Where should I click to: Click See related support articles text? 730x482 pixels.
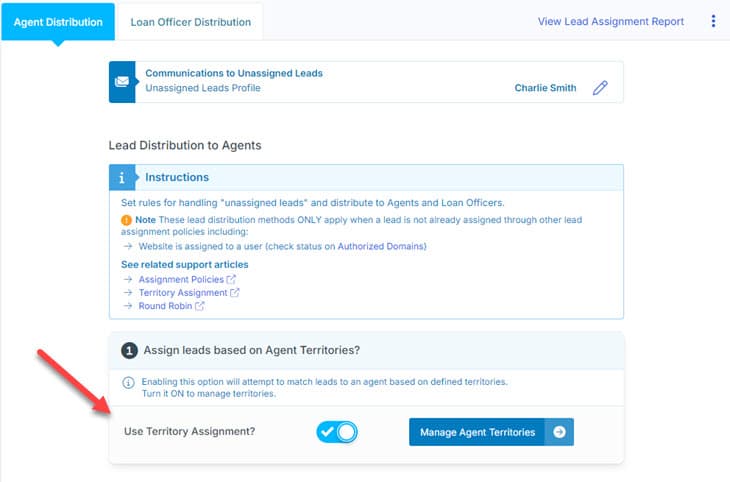(x=184, y=265)
